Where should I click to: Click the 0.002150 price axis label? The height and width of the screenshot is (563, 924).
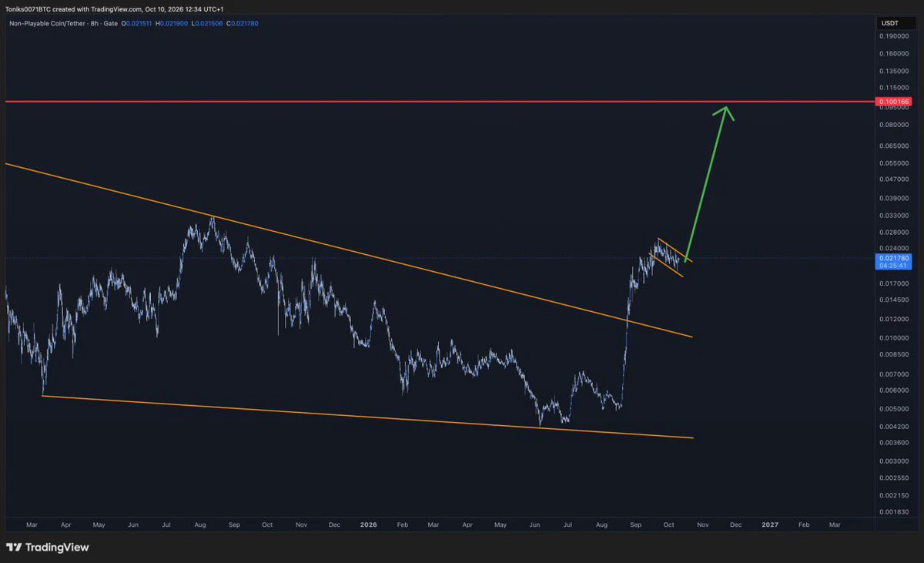pos(895,495)
